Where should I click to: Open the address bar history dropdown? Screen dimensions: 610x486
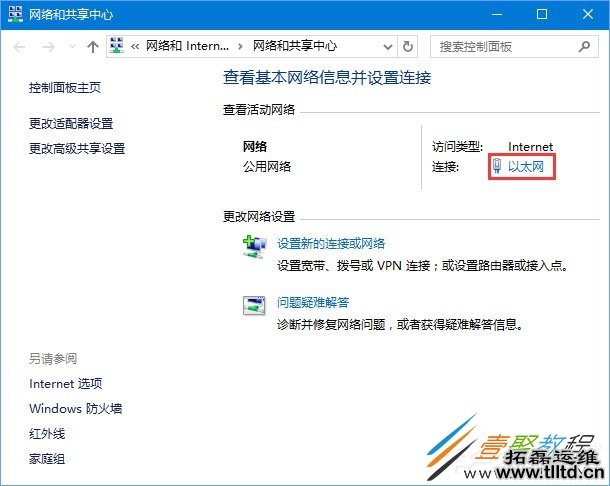pyautogui.click(x=388, y=47)
